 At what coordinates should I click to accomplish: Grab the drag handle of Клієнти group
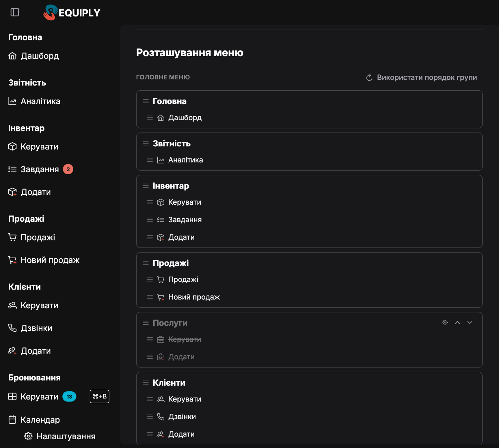(146, 383)
